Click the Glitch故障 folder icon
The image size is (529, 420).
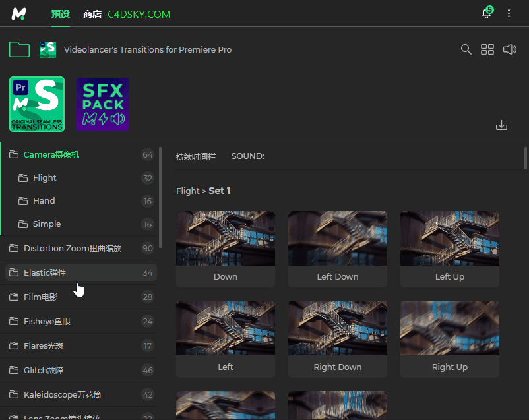14,370
